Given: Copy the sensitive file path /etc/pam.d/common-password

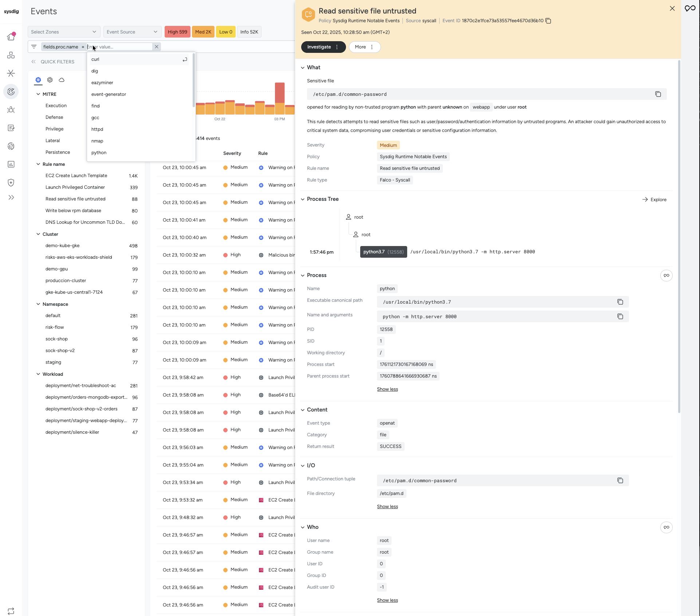Looking at the screenshot, I should point(658,94).
